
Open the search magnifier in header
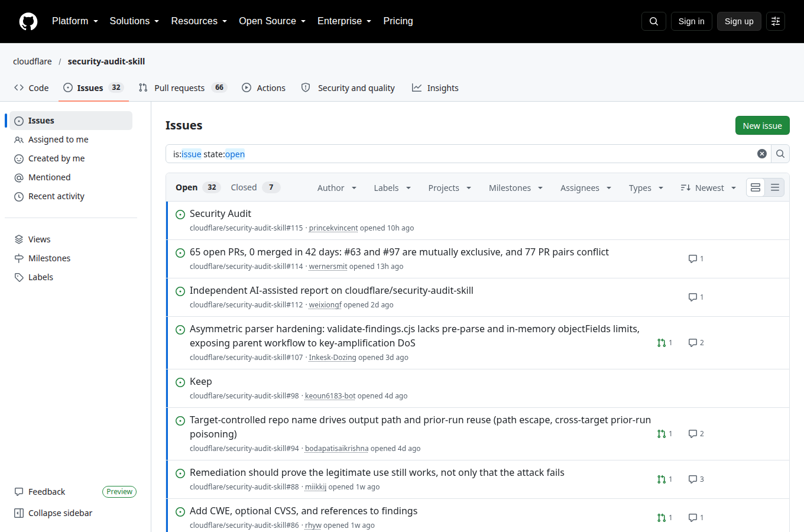654,21
